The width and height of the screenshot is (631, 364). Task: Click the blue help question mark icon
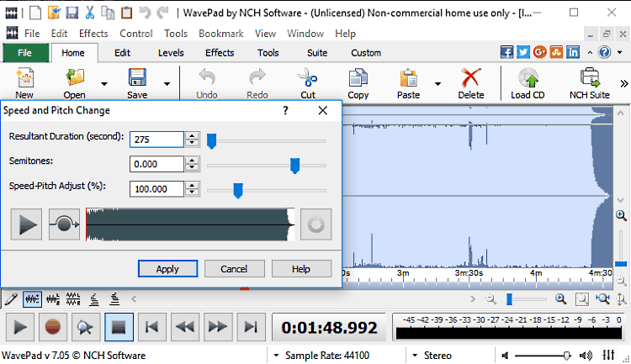pyautogui.click(x=604, y=52)
